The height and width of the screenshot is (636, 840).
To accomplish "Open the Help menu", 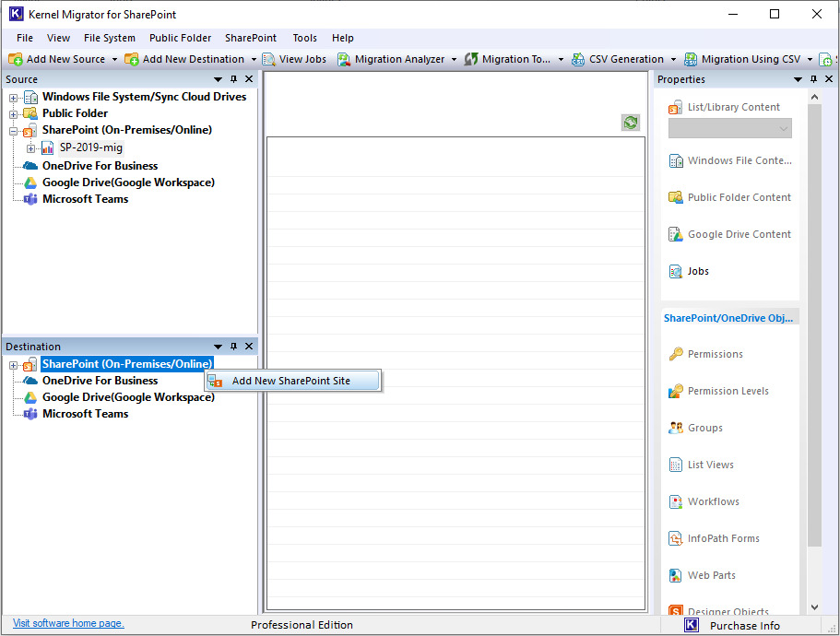I will click(x=343, y=38).
